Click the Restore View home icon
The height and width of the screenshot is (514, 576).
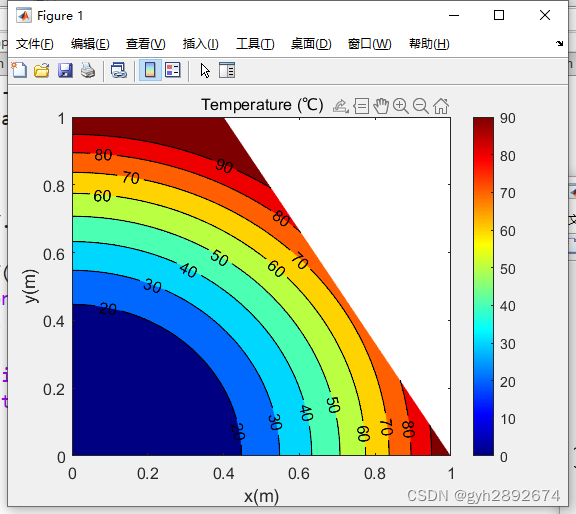[x=441, y=106]
